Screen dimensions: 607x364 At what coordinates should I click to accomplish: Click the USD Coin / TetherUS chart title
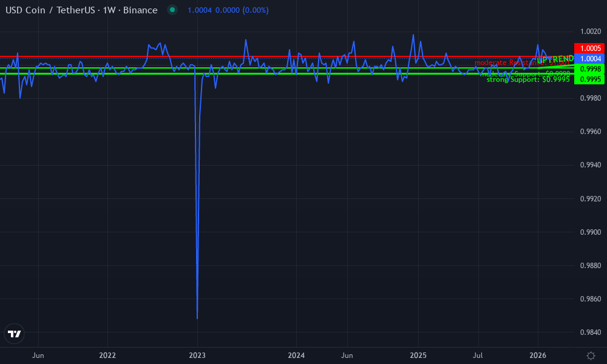81,10
